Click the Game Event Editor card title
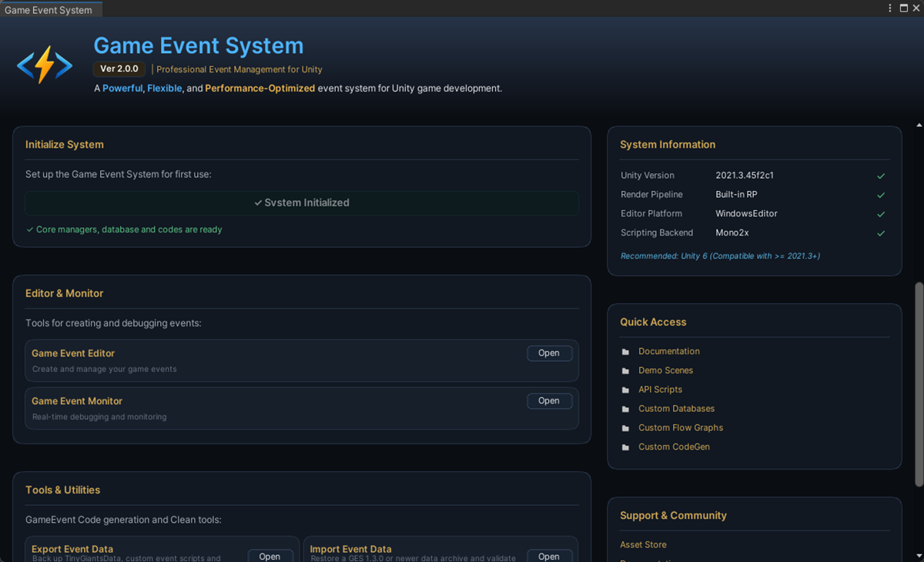The image size is (924, 562). coord(73,353)
